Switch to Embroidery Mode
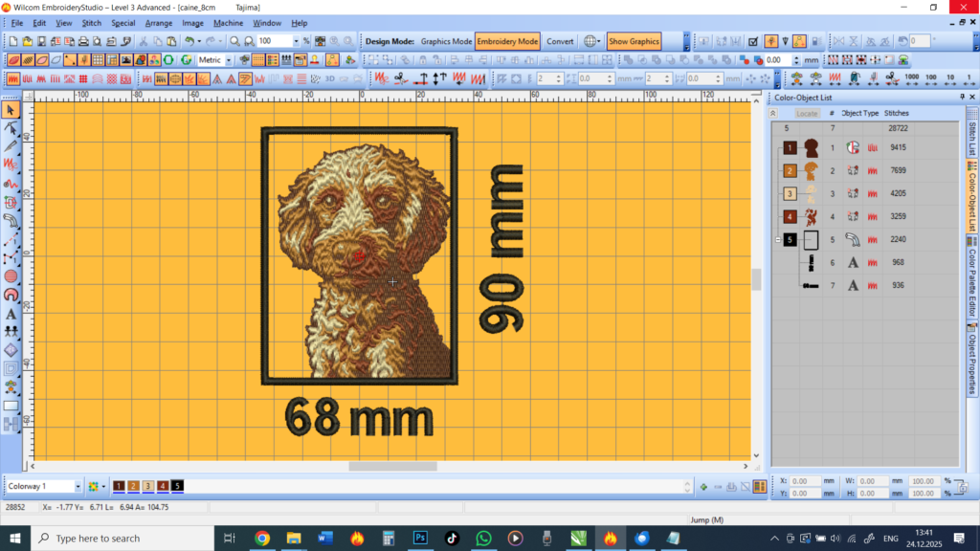 (507, 41)
